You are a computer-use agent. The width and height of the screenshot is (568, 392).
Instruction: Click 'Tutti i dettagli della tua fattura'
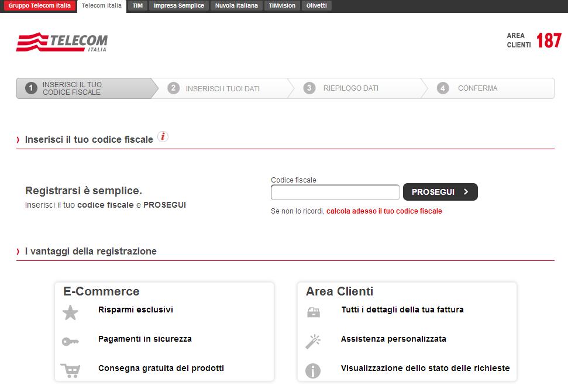[402, 310]
